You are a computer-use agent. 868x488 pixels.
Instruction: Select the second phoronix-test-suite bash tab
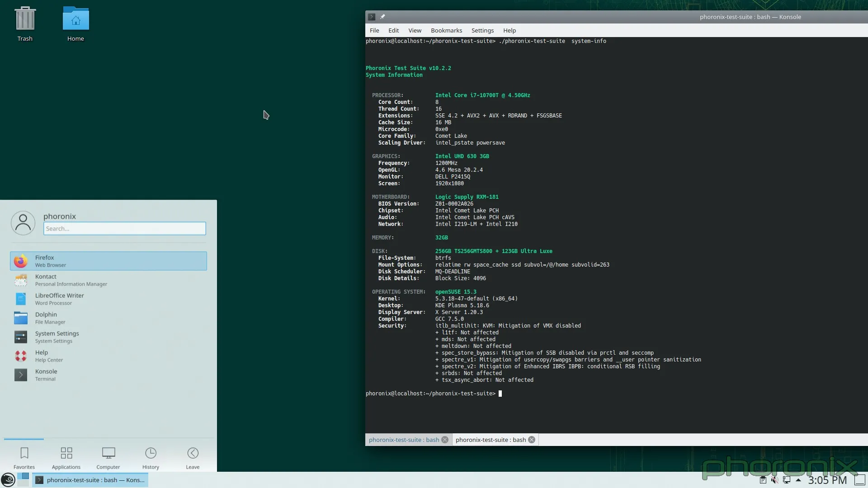[491, 439]
